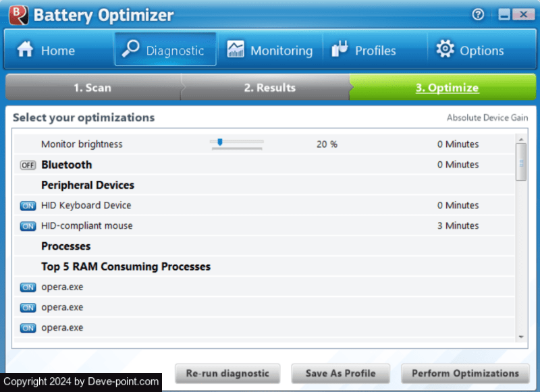Minimize the Battery Optimizer window
This screenshot has height=392, width=540.
pos(504,14)
